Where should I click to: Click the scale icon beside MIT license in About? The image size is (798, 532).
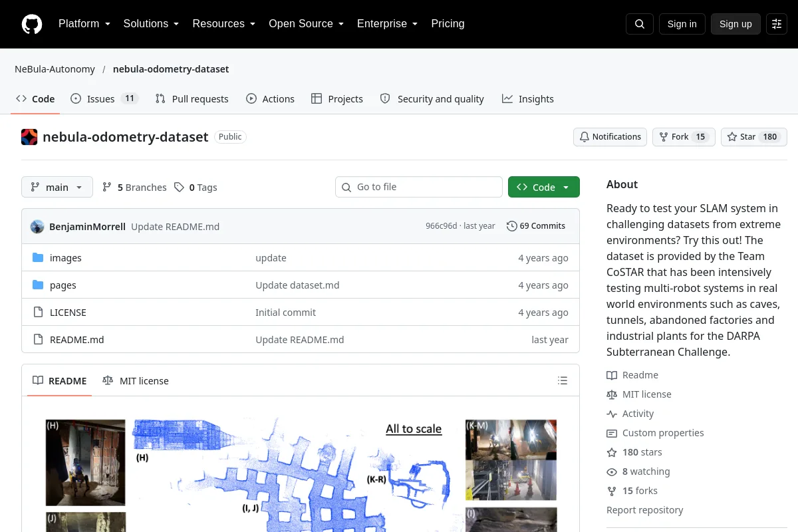612,395
